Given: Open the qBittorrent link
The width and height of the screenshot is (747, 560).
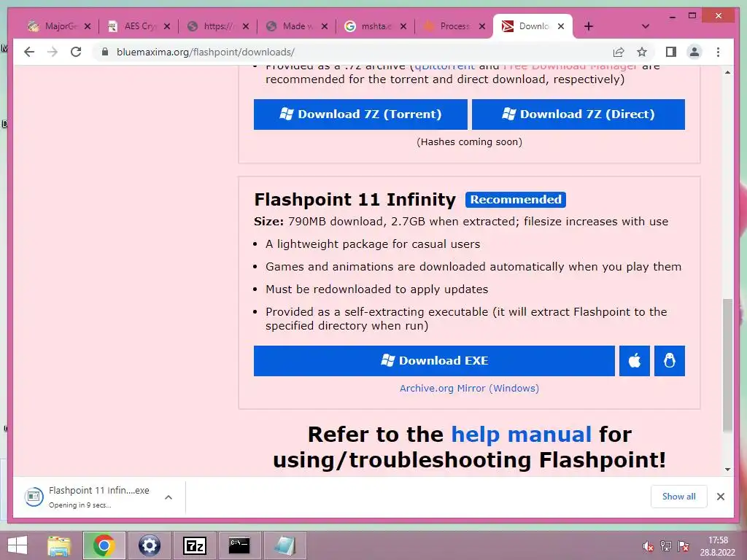Looking at the screenshot, I should click(x=444, y=67).
